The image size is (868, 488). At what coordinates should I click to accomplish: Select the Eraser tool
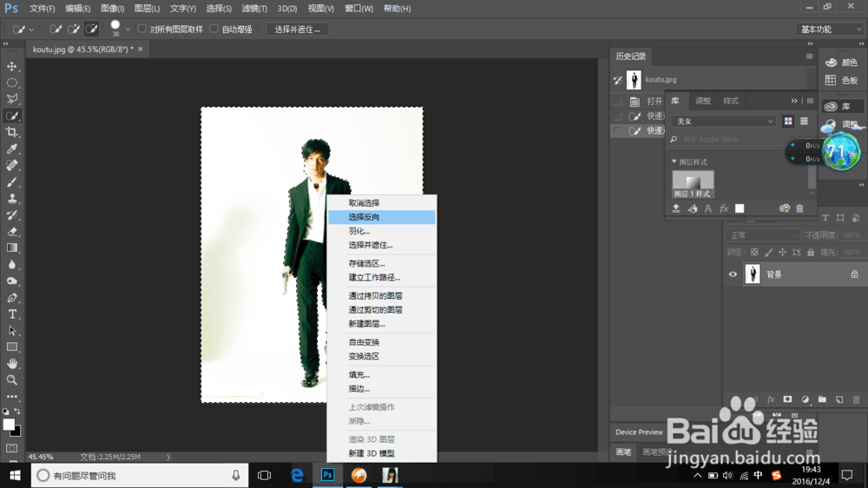[11, 232]
